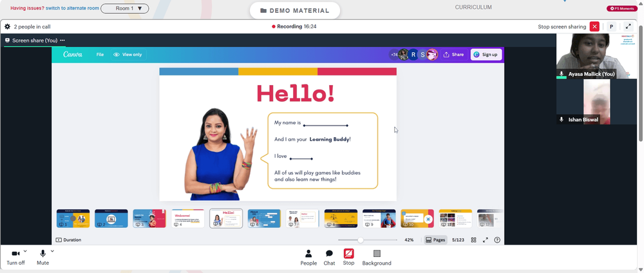The height and width of the screenshot is (273, 644).
Task: Click the 2 people in call label
Action: [x=32, y=26]
